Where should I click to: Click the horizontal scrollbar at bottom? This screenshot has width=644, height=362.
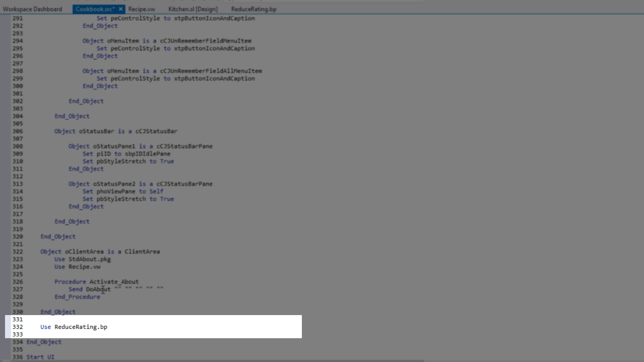215,361
